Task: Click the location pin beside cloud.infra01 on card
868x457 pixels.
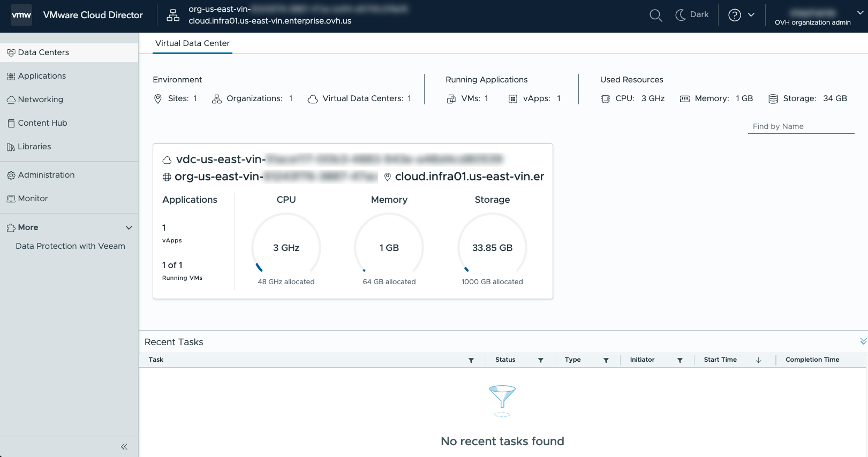Action: (x=388, y=177)
